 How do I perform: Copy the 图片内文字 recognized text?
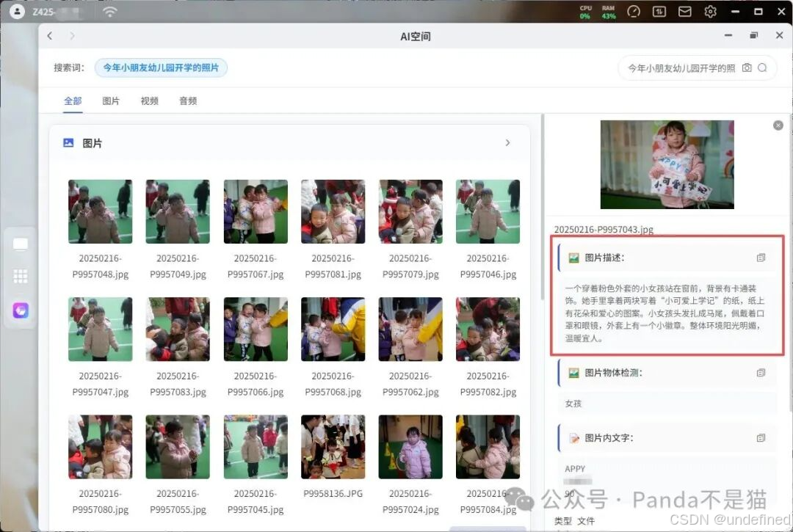click(761, 437)
